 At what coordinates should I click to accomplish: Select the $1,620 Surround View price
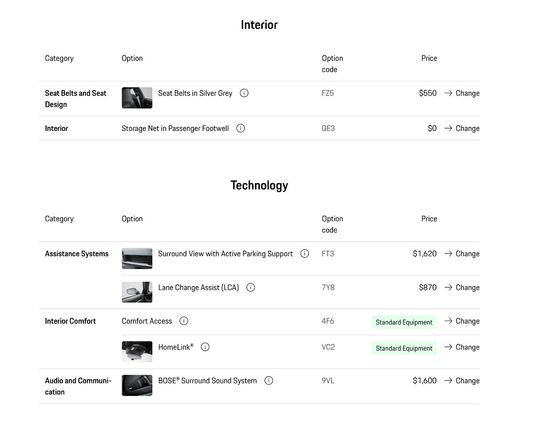click(x=425, y=254)
